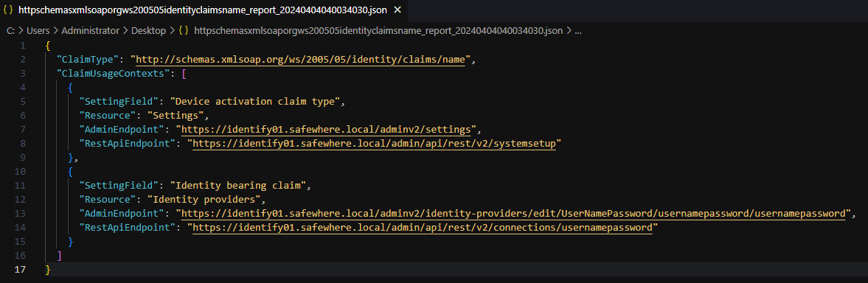This screenshot has height=283, width=868.
Task: Click the opening square bracket on line 3
Action: 184,74
